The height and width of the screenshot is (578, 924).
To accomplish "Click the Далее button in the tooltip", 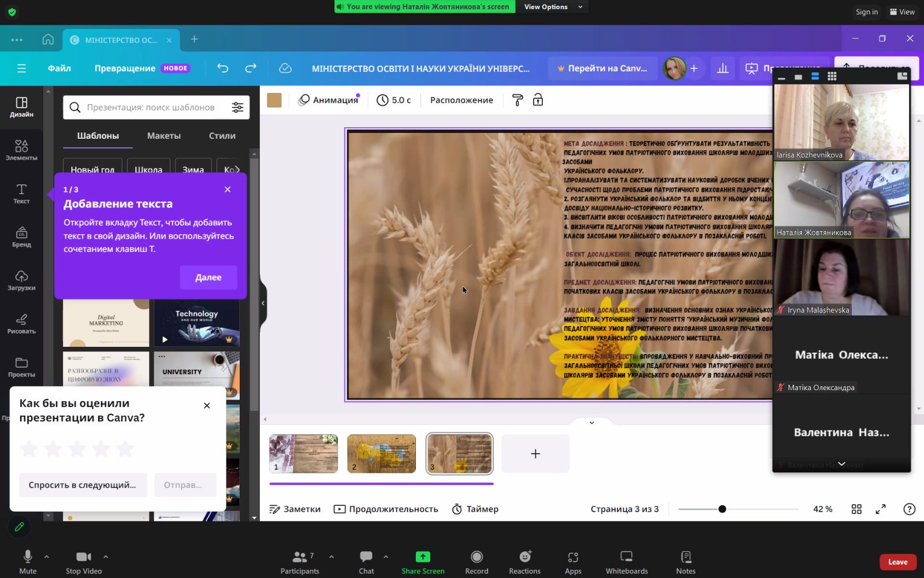I will pyautogui.click(x=208, y=277).
